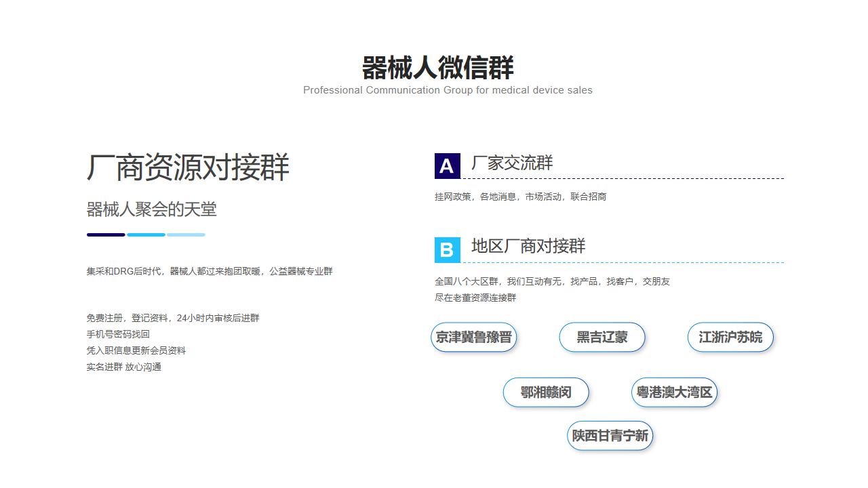Viewport: 868px width, 488px height.
Task: Click the pale blue divider bar
Action: click(x=186, y=235)
